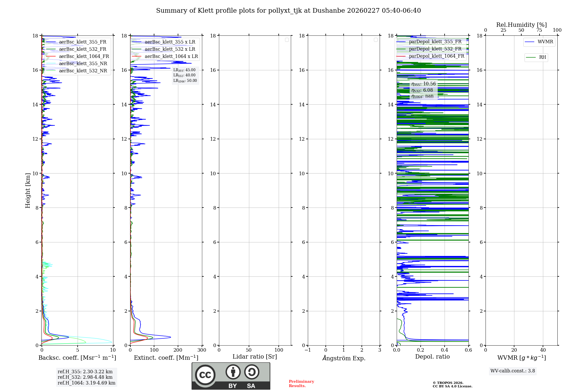The image size is (577, 392).
Task: Click the Rel.Humidity [%] top axis label
Action: [x=521, y=25]
